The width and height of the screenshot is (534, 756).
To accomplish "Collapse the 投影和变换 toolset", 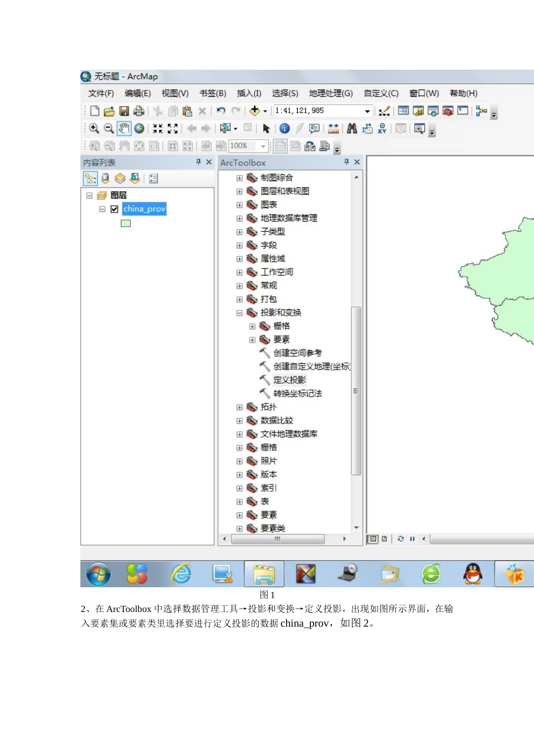I will tap(239, 313).
